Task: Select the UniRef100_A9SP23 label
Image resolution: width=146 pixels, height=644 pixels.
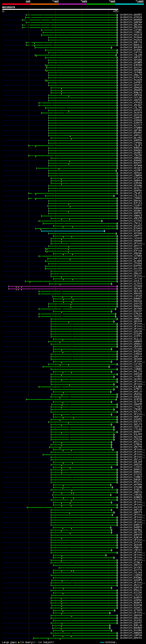Action: pyautogui.click(x=131, y=85)
